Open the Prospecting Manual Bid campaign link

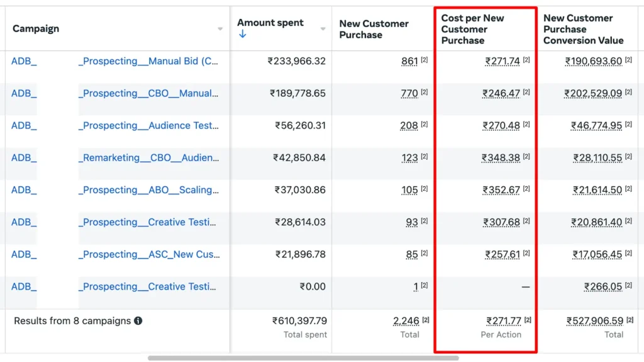pyautogui.click(x=148, y=61)
